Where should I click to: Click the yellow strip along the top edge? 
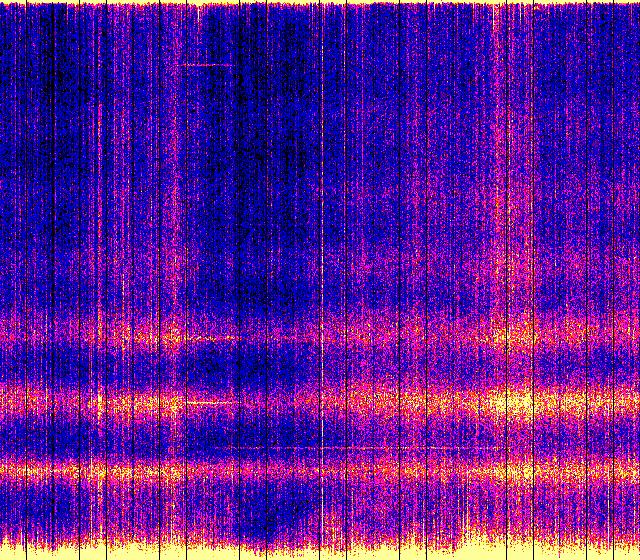point(320,3)
